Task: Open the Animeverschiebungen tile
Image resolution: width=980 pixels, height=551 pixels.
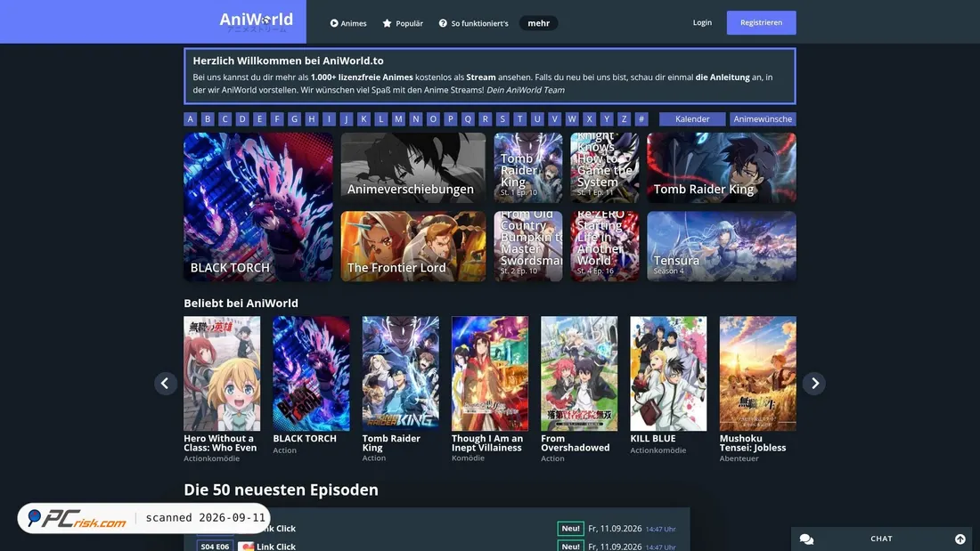Action: pyautogui.click(x=413, y=167)
